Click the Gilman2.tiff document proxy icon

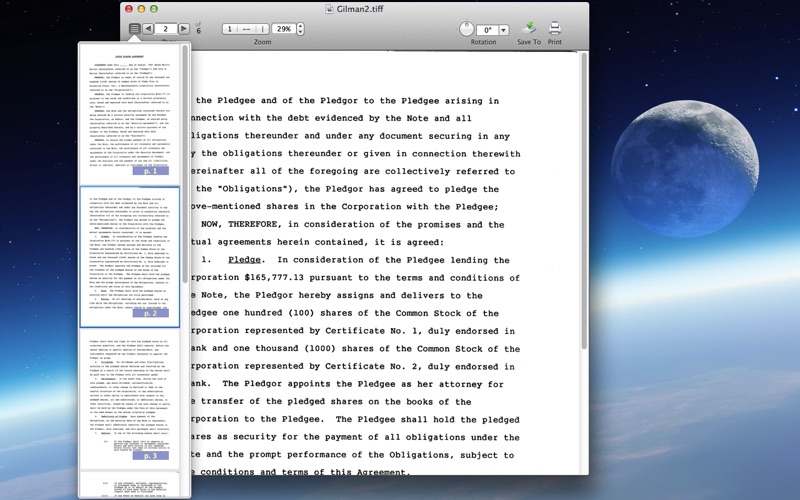(330, 9)
